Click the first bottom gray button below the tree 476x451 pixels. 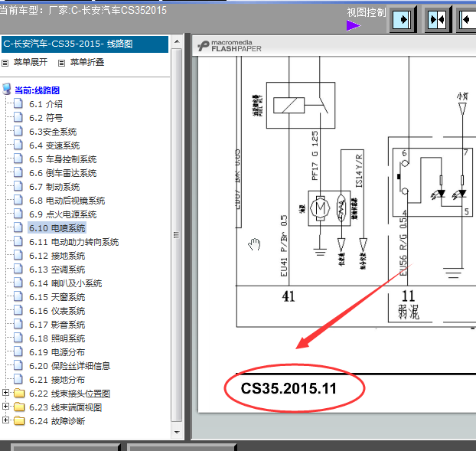coord(65,447)
